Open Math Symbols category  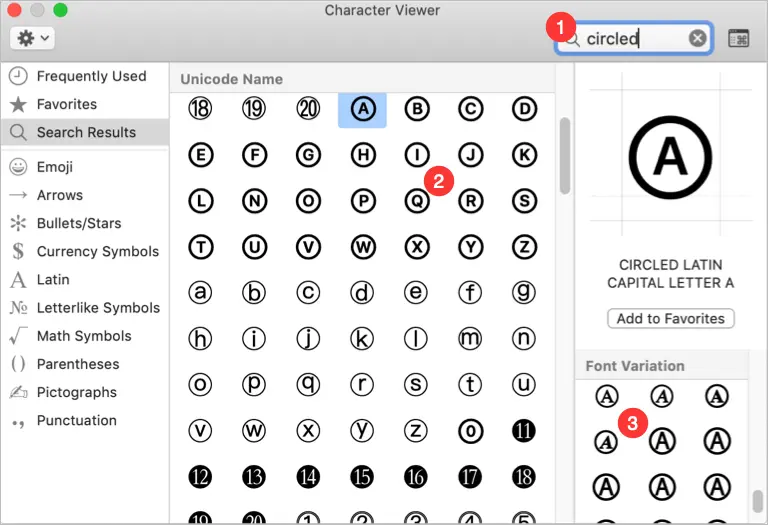(x=85, y=335)
